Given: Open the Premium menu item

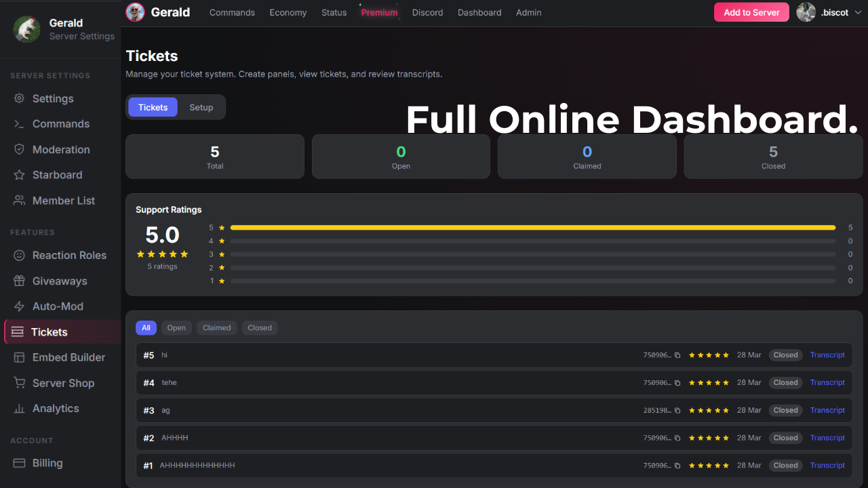Looking at the screenshot, I should pos(379,12).
